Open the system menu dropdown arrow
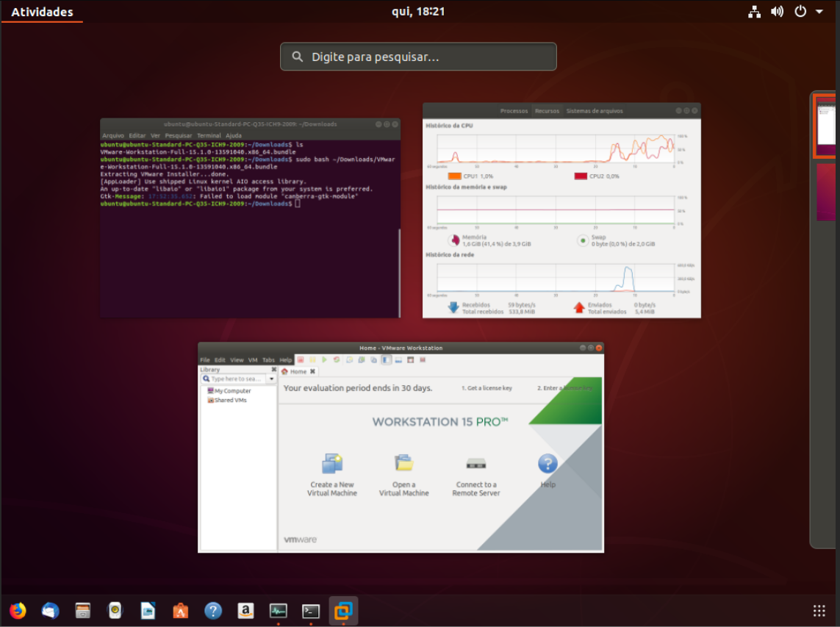This screenshot has height=627, width=840. [x=819, y=11]
